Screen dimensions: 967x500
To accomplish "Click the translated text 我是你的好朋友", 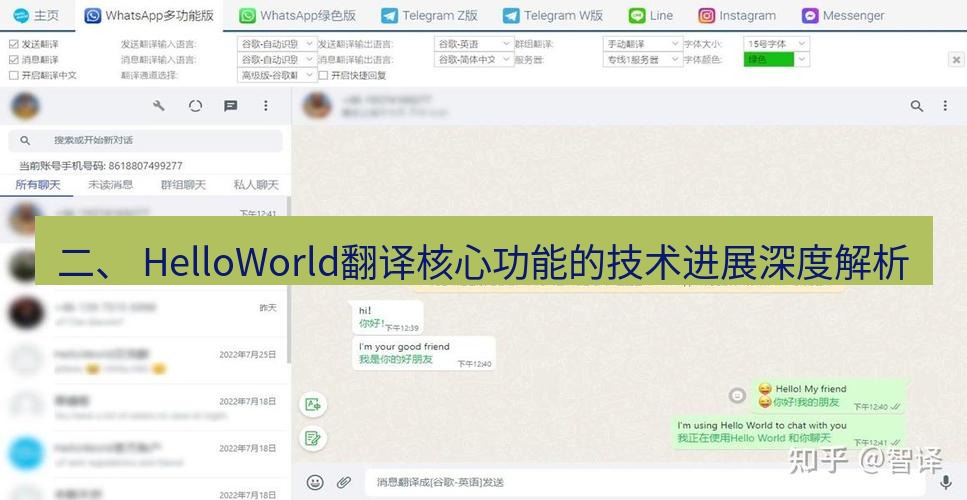I will coord(396,359).
